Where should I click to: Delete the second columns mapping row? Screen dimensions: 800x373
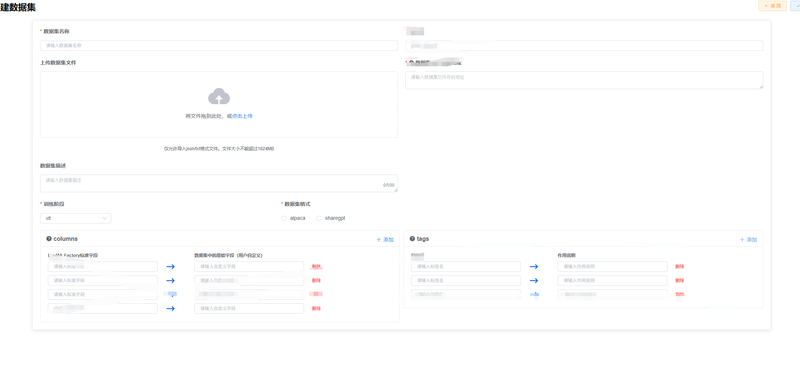pyautogui.click(x=316, y=281)
